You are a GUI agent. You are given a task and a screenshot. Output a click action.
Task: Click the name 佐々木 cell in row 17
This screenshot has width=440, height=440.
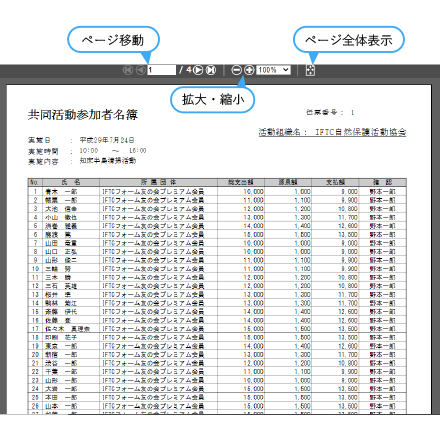coord(71,329)
